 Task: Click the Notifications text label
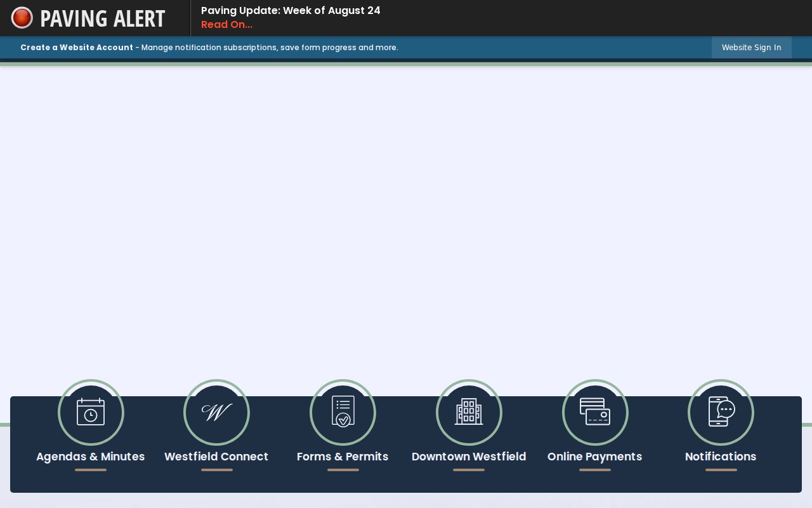pos(721,457)
